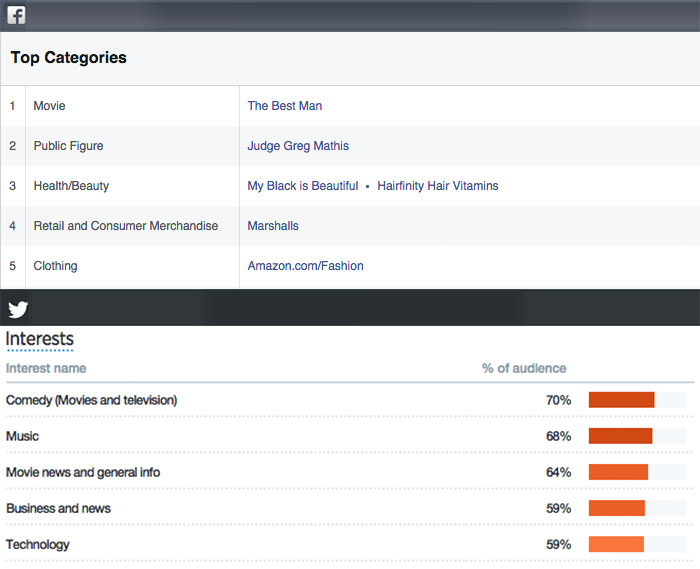Click rank number 2 in Top Categories
The height and width of the screenshot is (569, 700).
(x=12, y=146)
